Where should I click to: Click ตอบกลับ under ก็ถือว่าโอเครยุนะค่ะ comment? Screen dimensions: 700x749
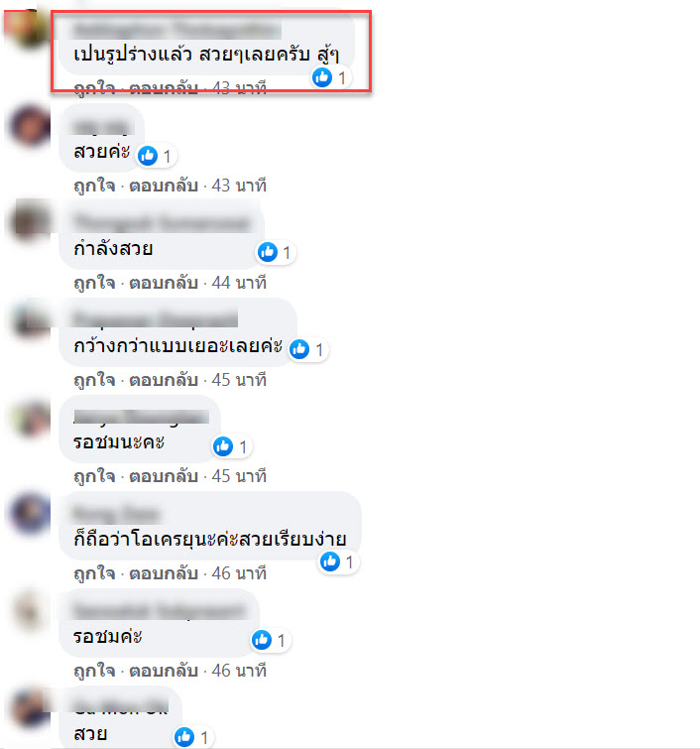tap(164, 573)
